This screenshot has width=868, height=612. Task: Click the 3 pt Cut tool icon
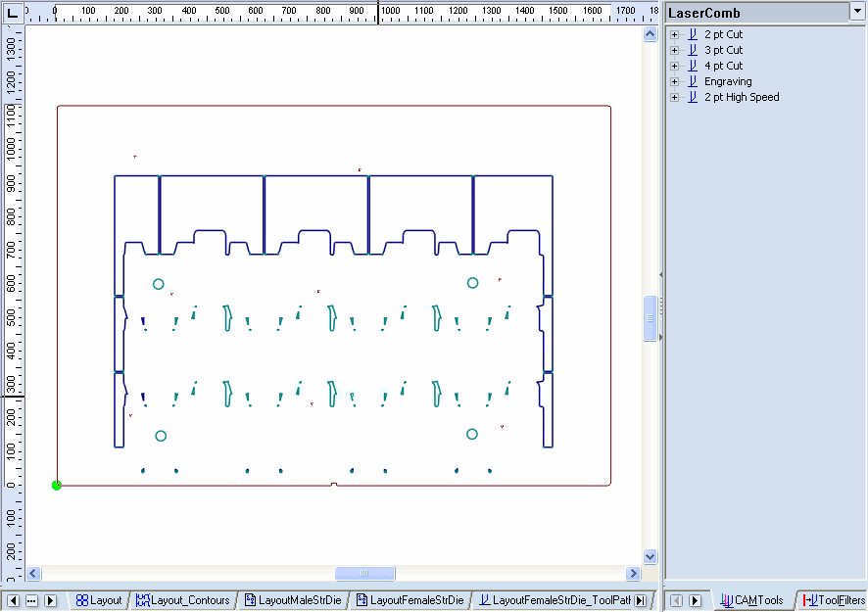click(693, 50)
